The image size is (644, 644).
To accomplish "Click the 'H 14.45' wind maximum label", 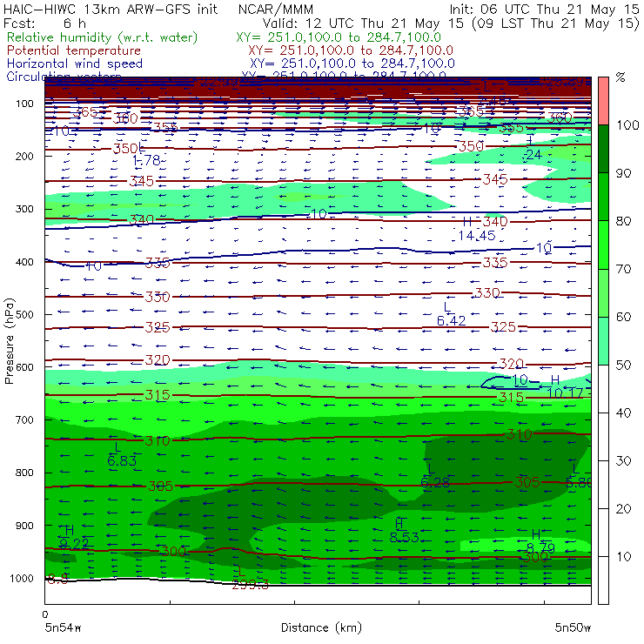I will (476, 229).
